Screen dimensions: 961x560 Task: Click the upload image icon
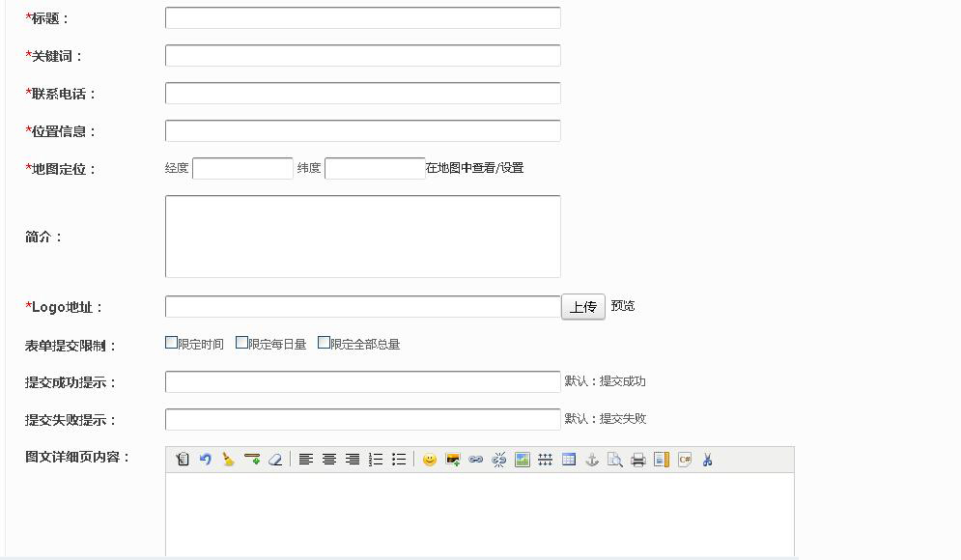coord(453,460)
